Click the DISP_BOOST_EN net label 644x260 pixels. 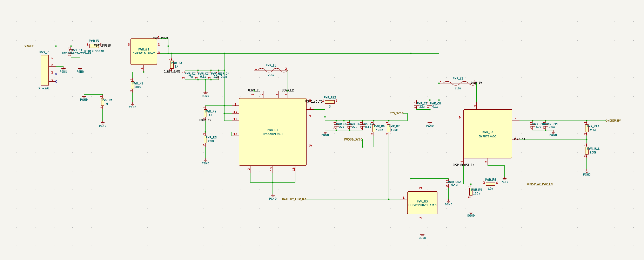click(x=463, y=165)
